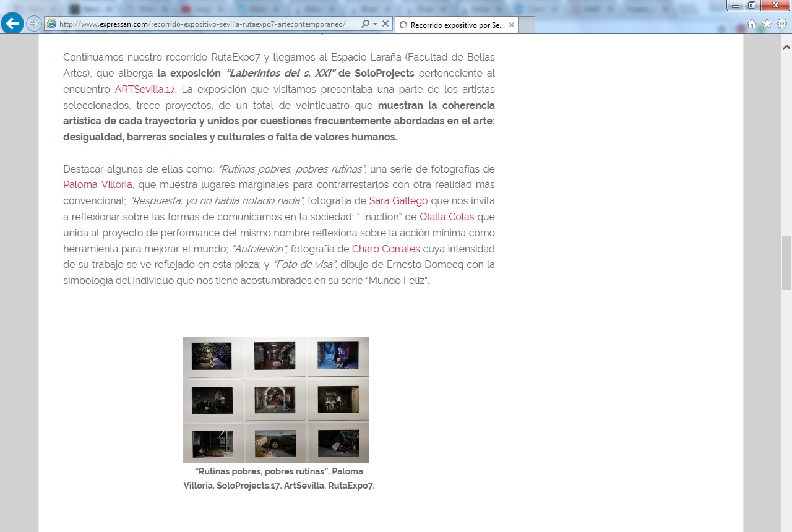This screenshot has width=792, height=532.
Task: Click the scrollbar up arrow
Action: [786, 48]
